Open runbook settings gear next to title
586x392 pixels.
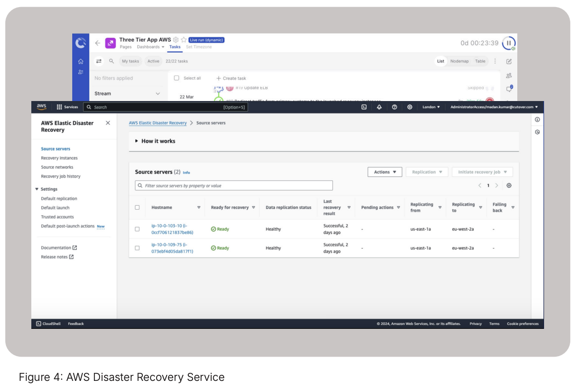[x=176, y=39]
